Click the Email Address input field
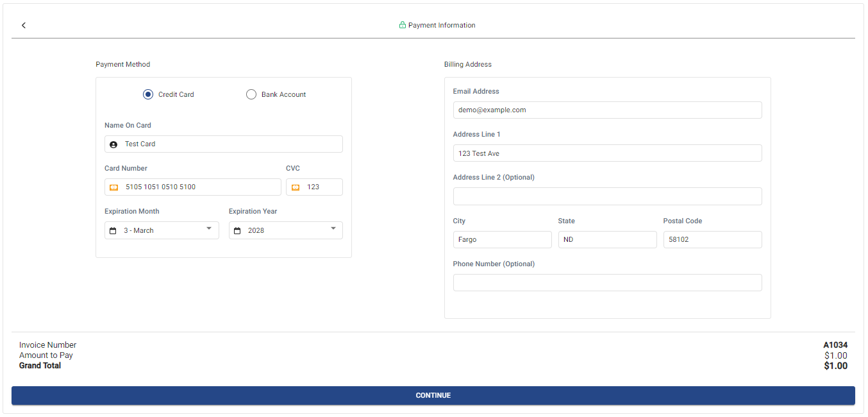This screenshot has height=417, width=868. click(x=607, y=110)
